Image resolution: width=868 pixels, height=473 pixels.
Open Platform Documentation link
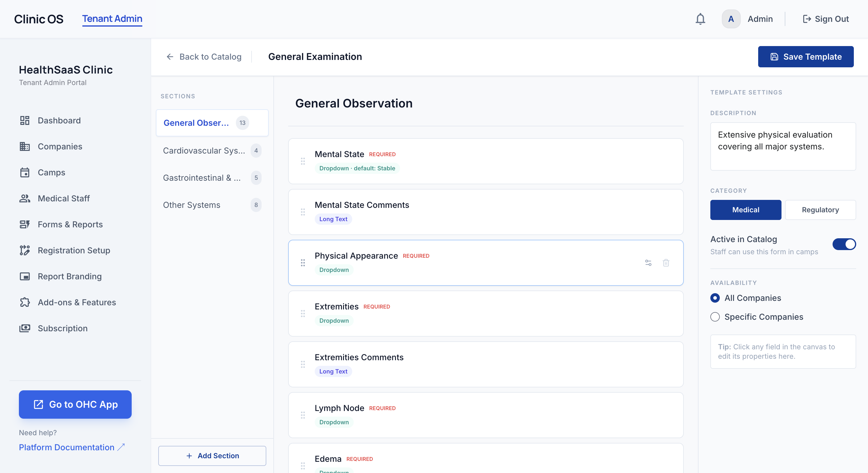point(66,447)
